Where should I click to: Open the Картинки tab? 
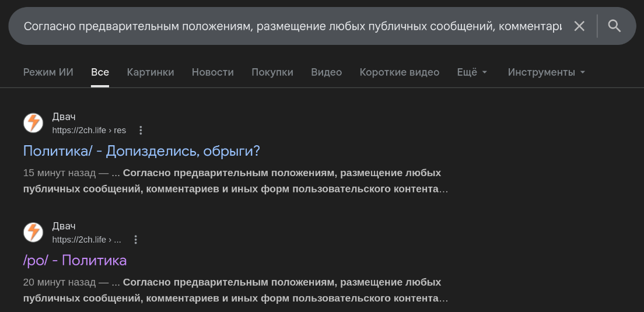point(150,72)
